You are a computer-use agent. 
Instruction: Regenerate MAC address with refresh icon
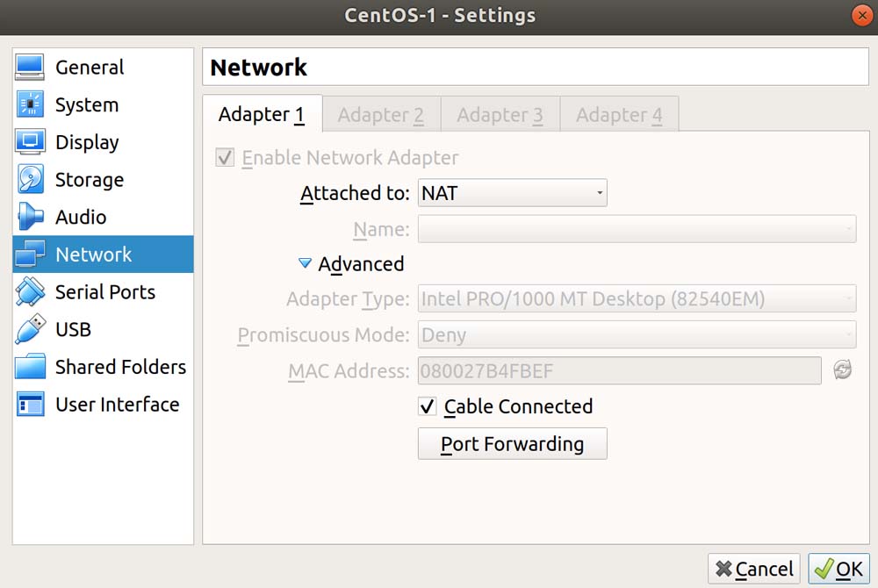(x=842, y=371)
